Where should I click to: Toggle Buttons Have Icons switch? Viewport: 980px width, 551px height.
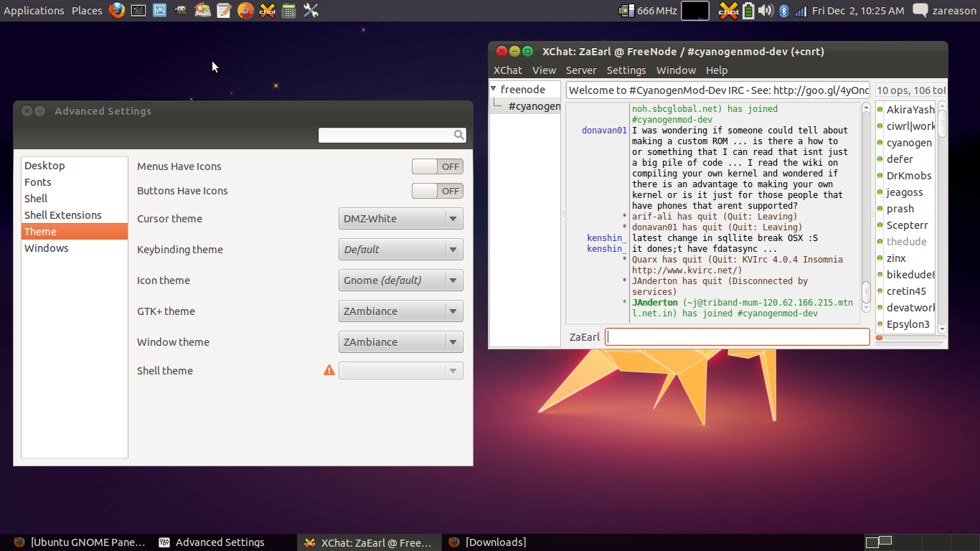pos(438,191)
